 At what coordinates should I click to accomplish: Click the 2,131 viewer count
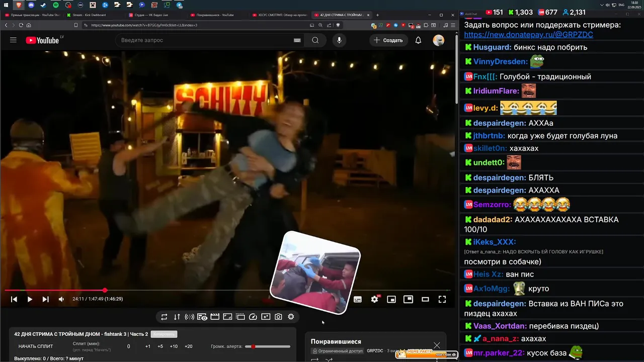(574, 13)
